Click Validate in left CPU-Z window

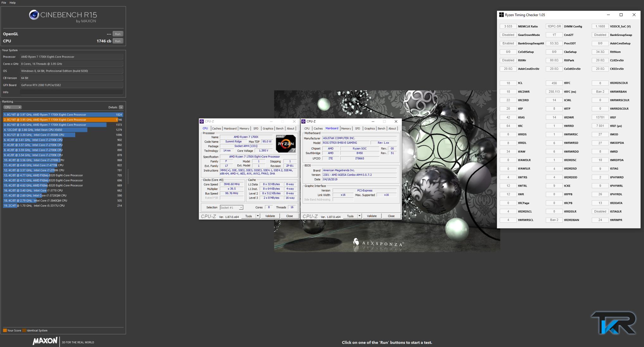pos(270,216)
